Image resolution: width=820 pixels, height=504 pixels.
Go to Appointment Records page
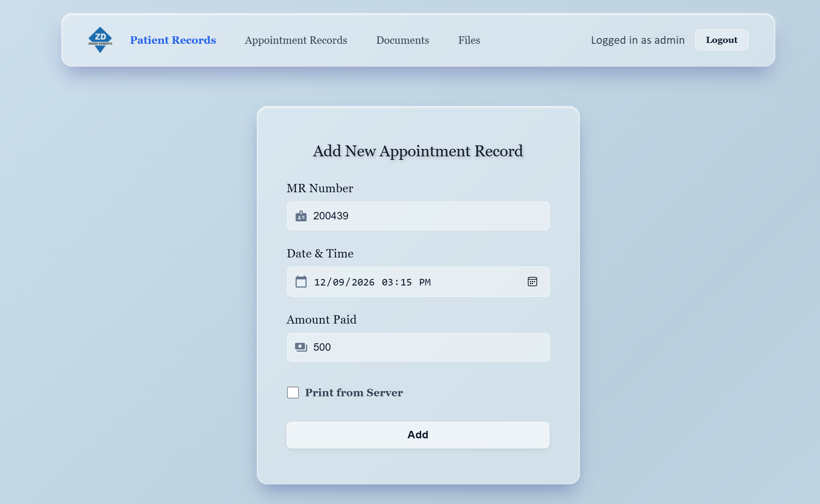pos(296,40)
